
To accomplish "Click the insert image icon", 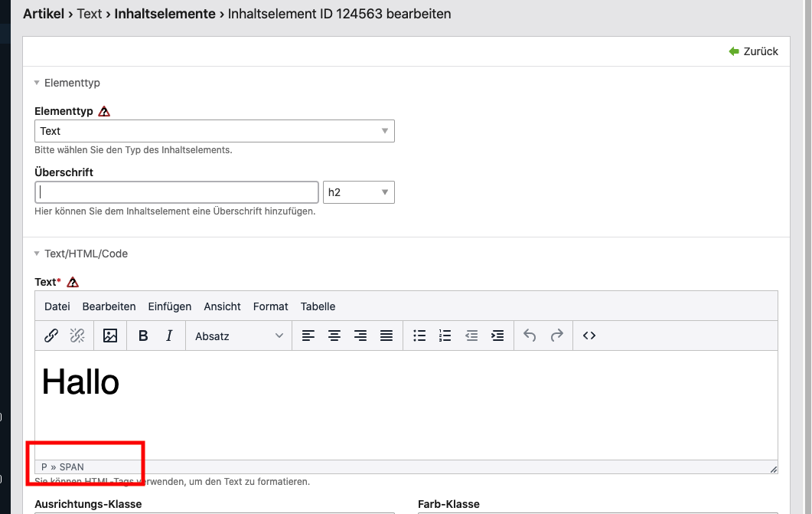I will [x=110, y=336].
